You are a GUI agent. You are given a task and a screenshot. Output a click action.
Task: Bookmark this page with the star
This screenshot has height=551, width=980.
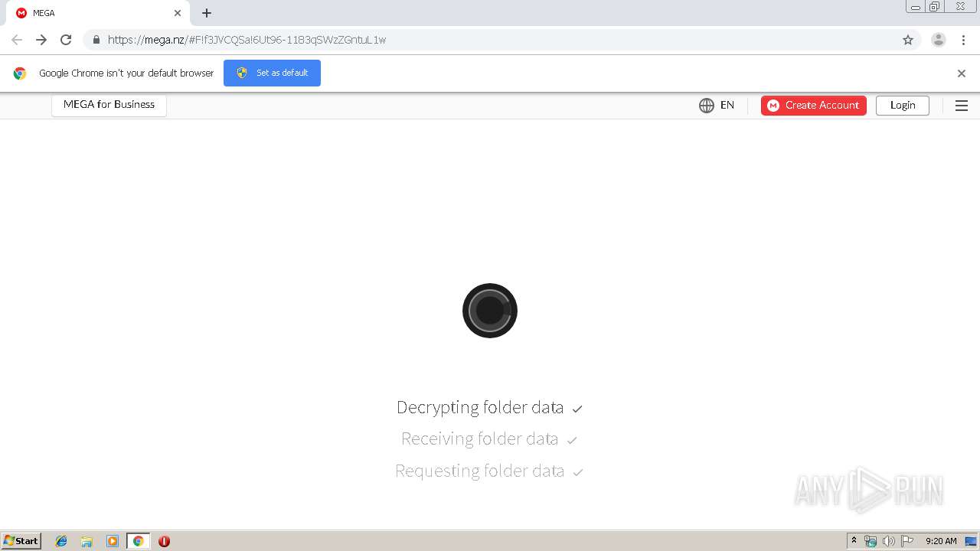tap(908, 40)
